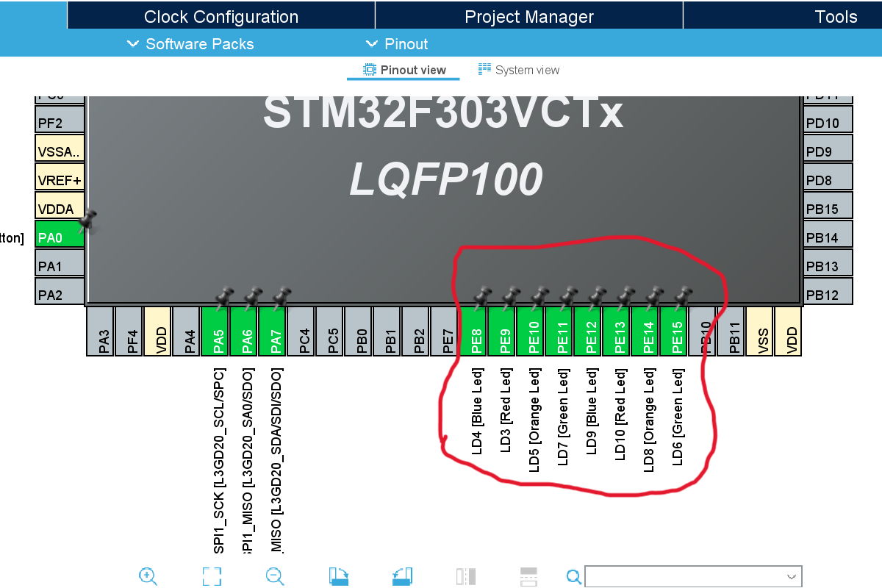
Task: Click the search magnifier icon
Action: click(x=573, y=576)
